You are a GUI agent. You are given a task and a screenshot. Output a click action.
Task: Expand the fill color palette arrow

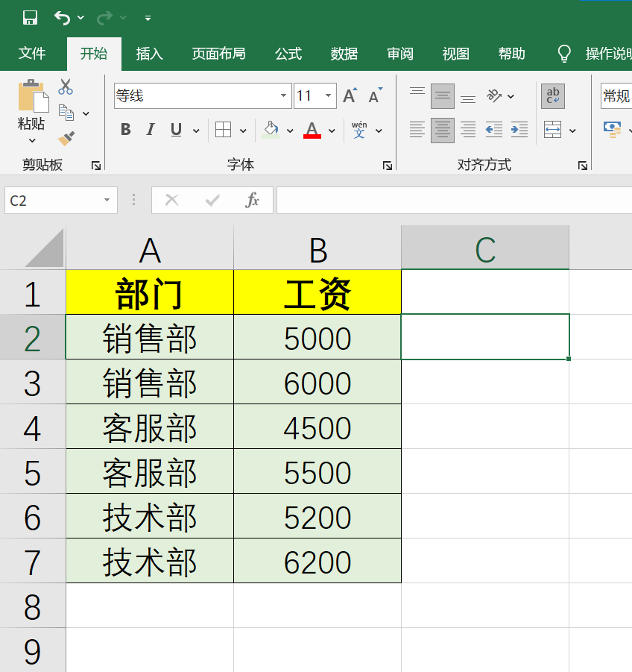pyautogui.click(x=290, y=131)
